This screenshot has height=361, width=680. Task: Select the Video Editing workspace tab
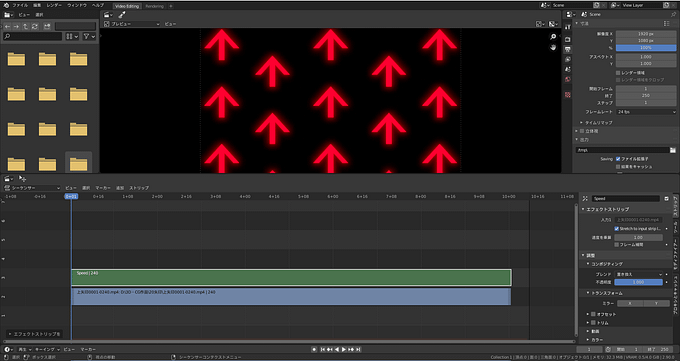pos(127,6)
